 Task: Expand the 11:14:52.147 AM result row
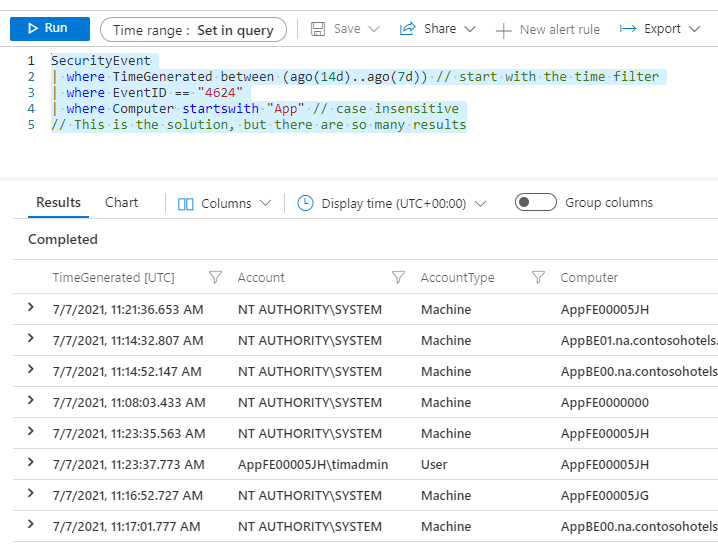[31, 369]
